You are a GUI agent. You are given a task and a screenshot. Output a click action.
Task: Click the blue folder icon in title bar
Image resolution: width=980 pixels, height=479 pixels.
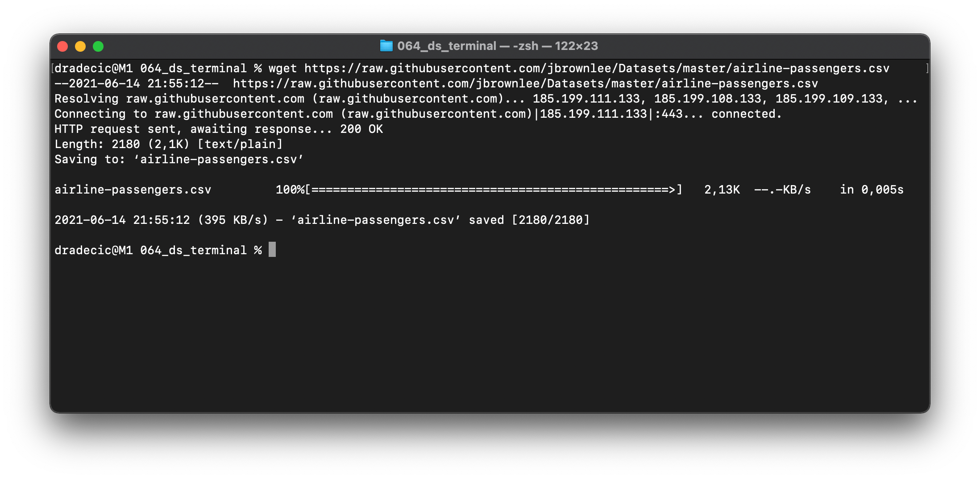click(386, 46)
